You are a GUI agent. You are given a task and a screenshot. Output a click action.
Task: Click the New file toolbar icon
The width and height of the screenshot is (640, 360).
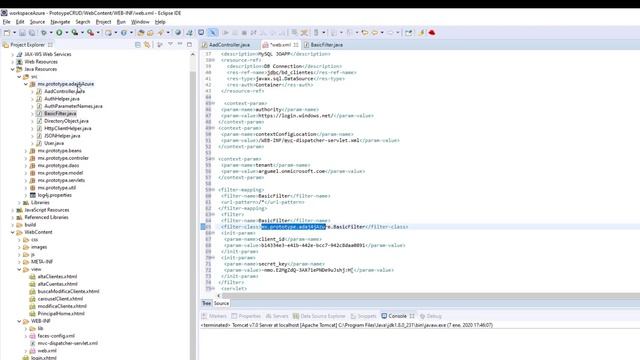[7, 33]
